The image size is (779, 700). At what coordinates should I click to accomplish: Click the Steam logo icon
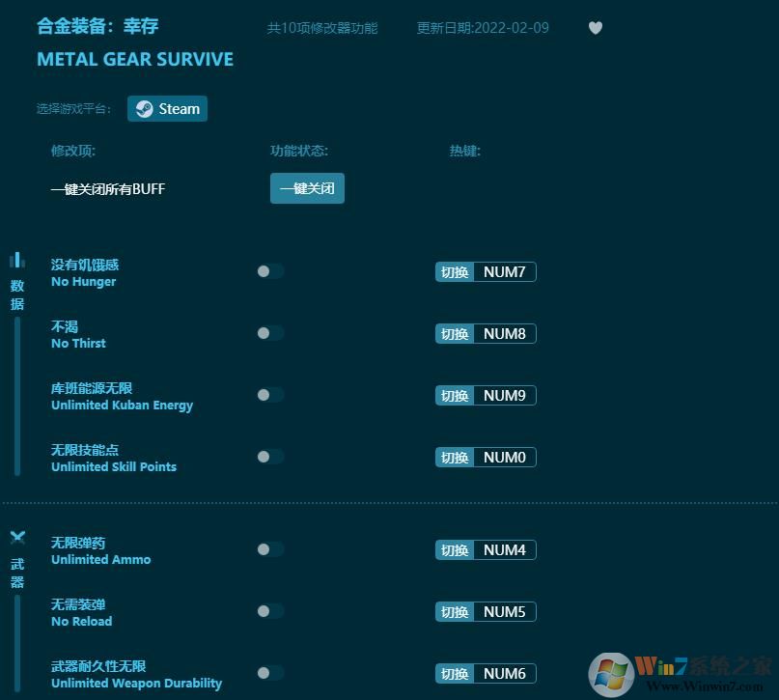[144, 109]
